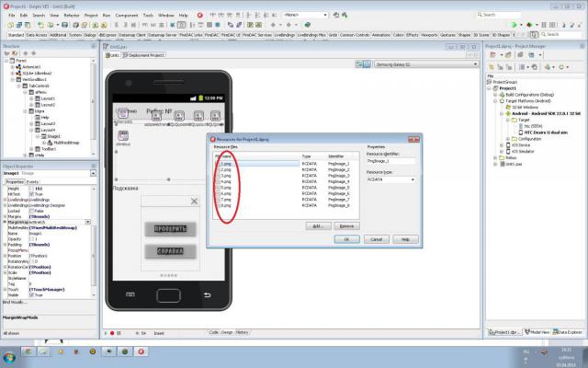Select 3.png in the resource file list
Image resolution: width=588 pixels, height=368 pixels.
[x=226, y=176]
